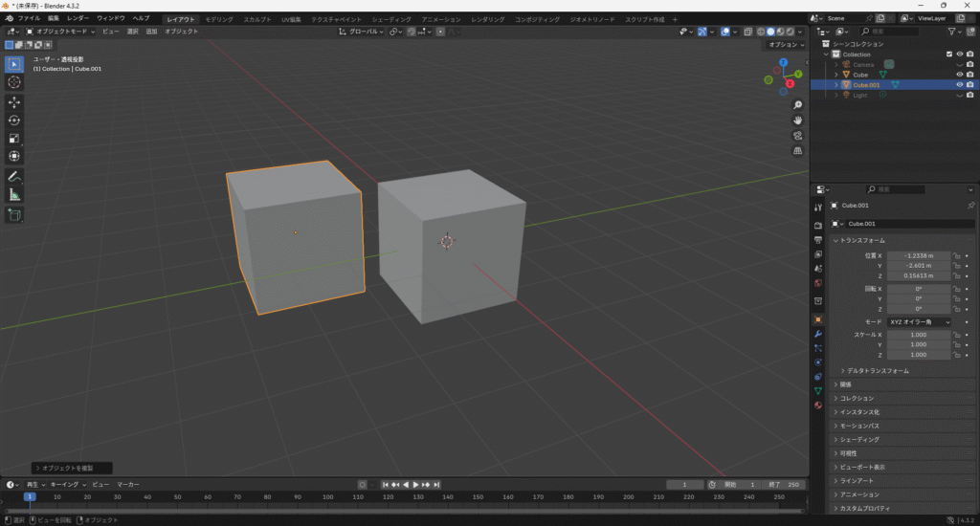980x526 pixels.
Task: Click the viewport zoom magnifier icon
Action: click(797, 105)
